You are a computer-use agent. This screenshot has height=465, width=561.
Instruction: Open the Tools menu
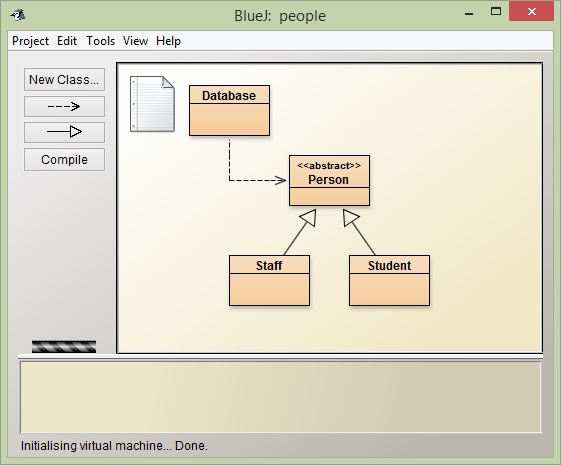point(101,41)
